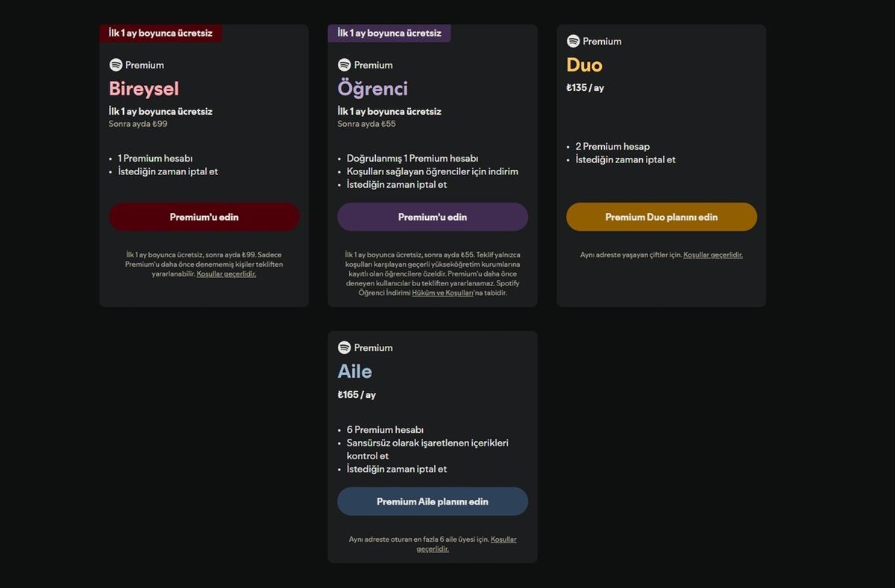Screen dimensions: 895x588
Task: Click the Duo plan heading
Action: point(584,65)
